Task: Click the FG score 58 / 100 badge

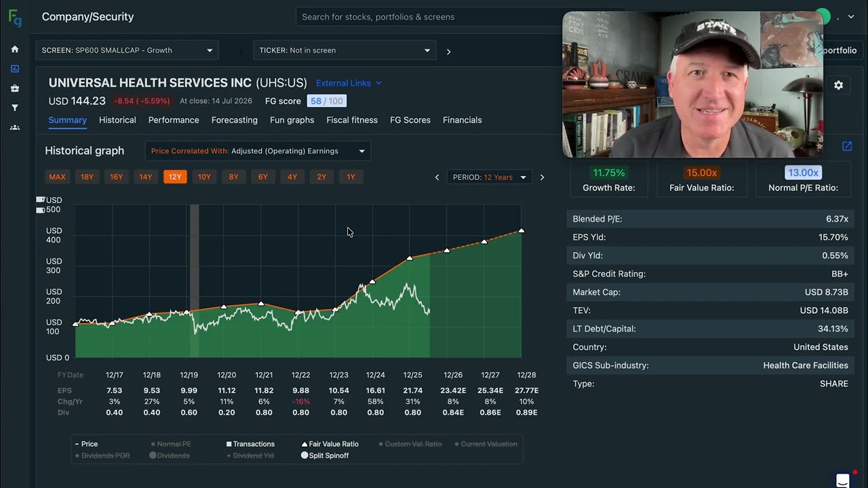Action: (326, 101)
